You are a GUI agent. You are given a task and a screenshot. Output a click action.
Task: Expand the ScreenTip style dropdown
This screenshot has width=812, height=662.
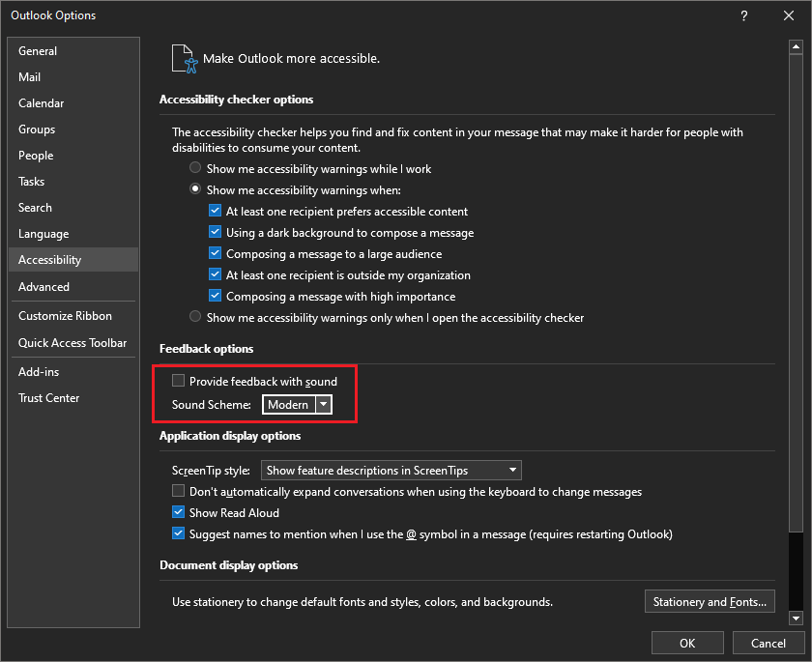point(512,471)
